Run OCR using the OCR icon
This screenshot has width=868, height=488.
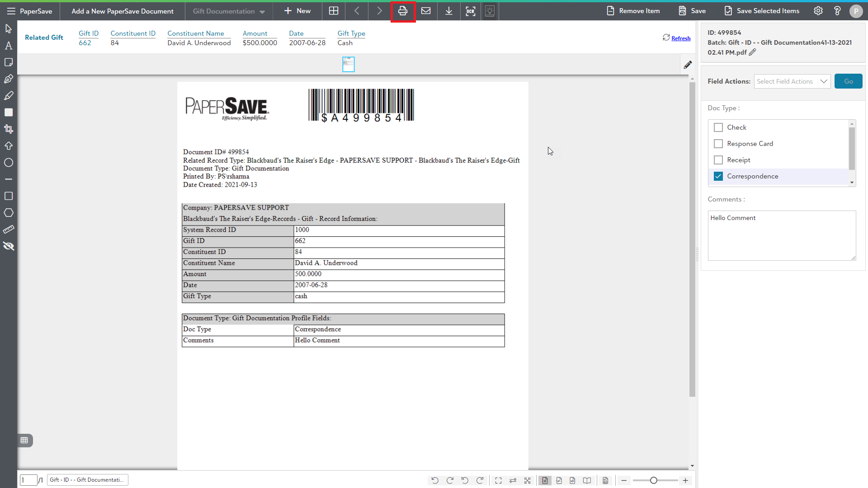(x=471, y=11)
